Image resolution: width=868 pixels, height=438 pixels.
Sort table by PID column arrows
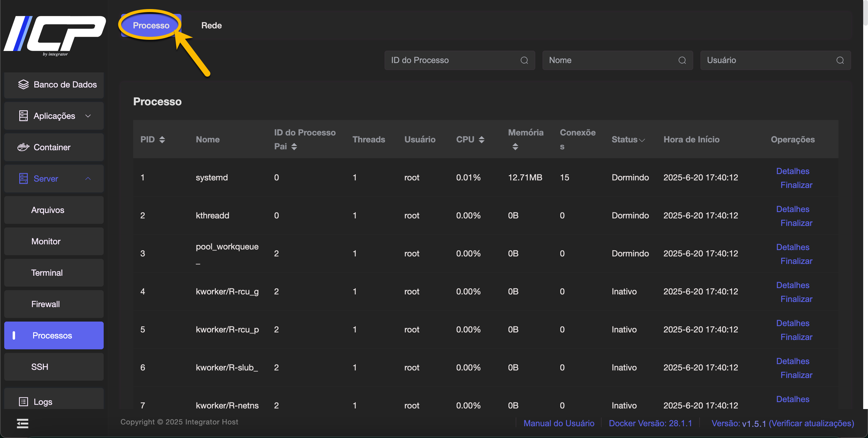pos(162,140)
